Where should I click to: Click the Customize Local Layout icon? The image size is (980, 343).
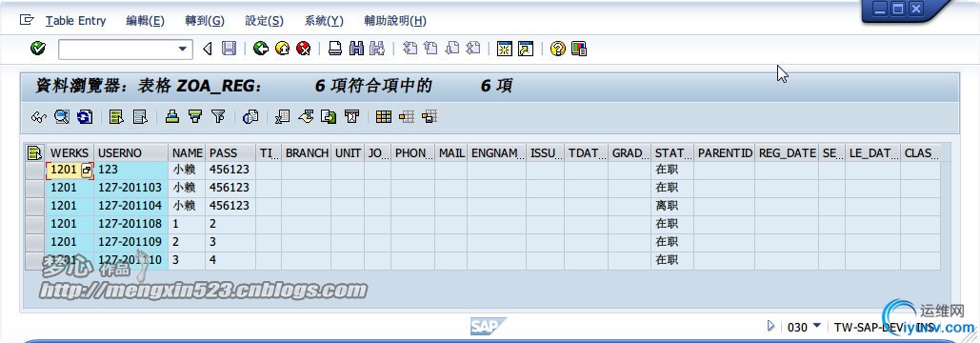579,48
